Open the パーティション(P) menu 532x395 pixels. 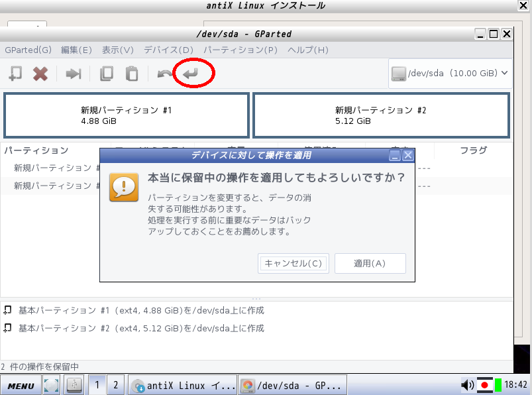click(x=240, y=50)
